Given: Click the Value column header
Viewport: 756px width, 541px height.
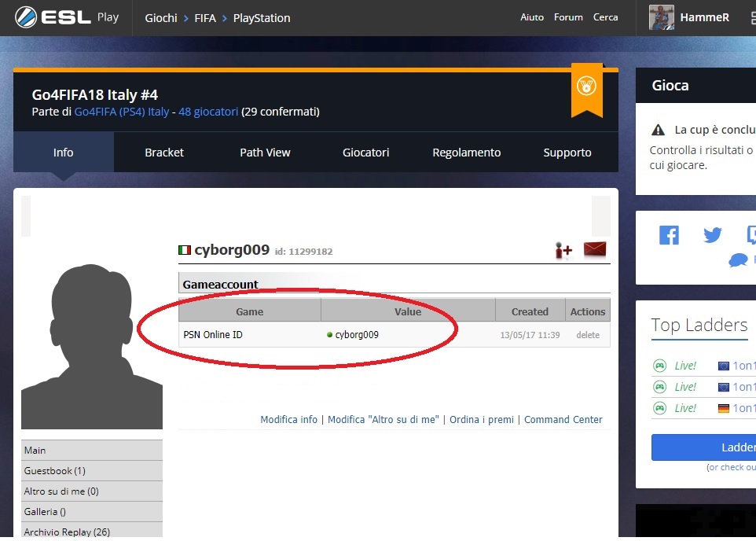Looking at the screenshot, I should point(408,311).
